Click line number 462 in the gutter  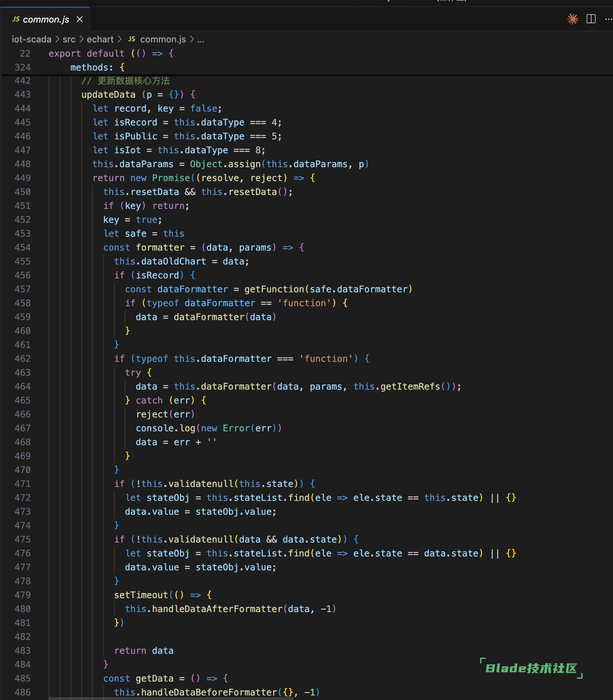[23, 359]
